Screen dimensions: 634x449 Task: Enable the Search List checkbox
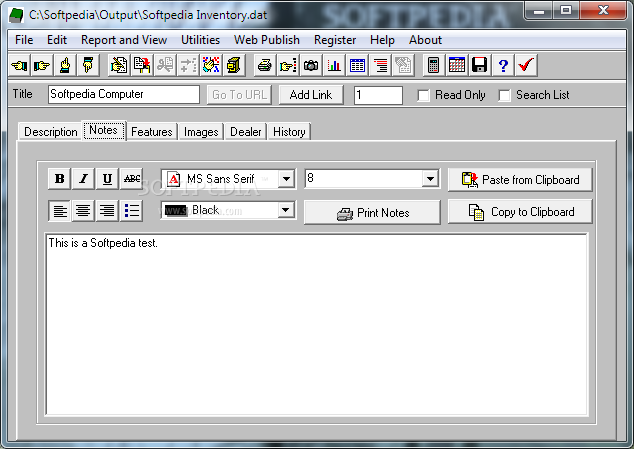pos(504,95)
